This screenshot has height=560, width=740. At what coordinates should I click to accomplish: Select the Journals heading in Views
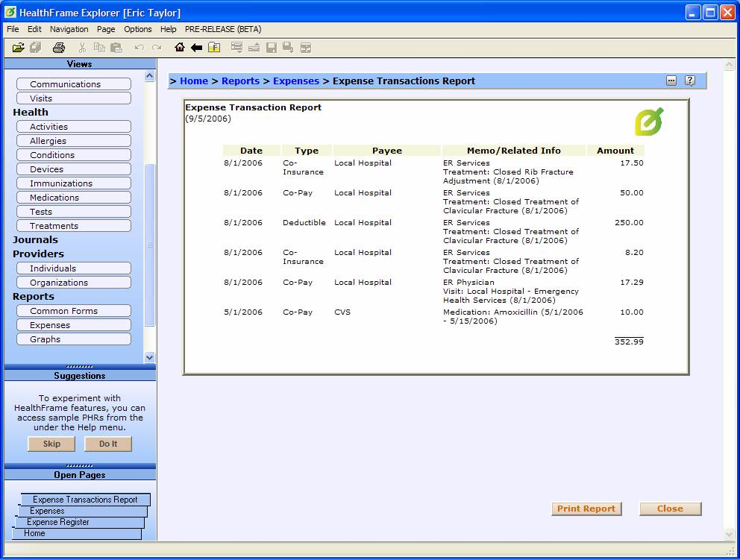(35, 239)
